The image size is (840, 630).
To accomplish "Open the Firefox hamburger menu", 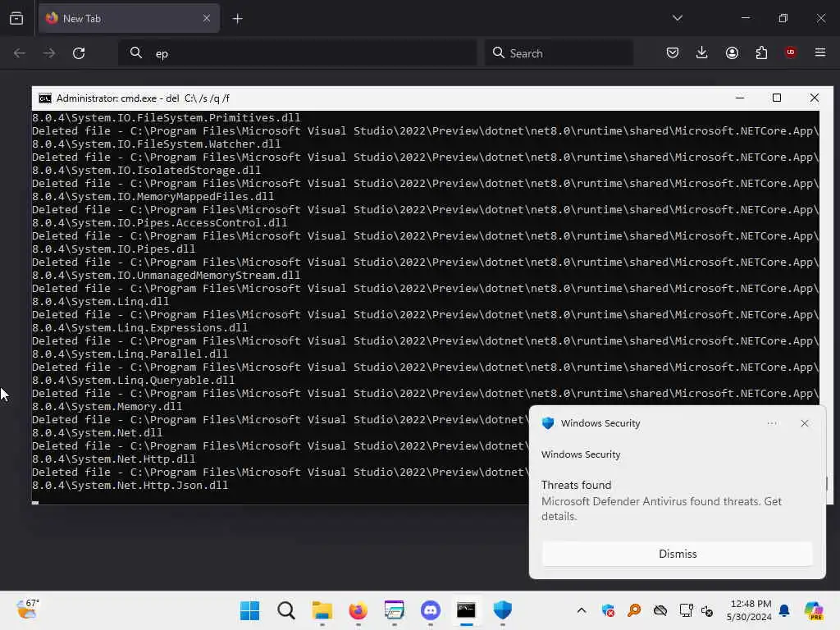I will (x=819, y=52).
